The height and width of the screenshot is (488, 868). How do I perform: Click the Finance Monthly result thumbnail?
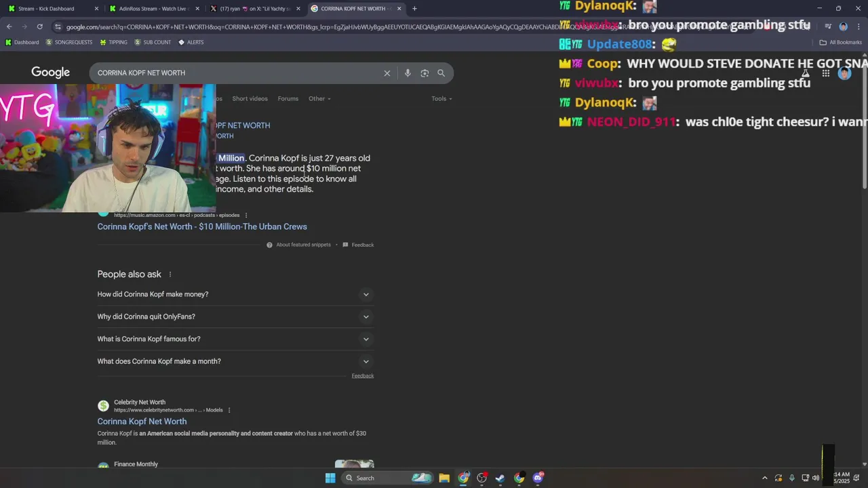(x=354, y=464)
